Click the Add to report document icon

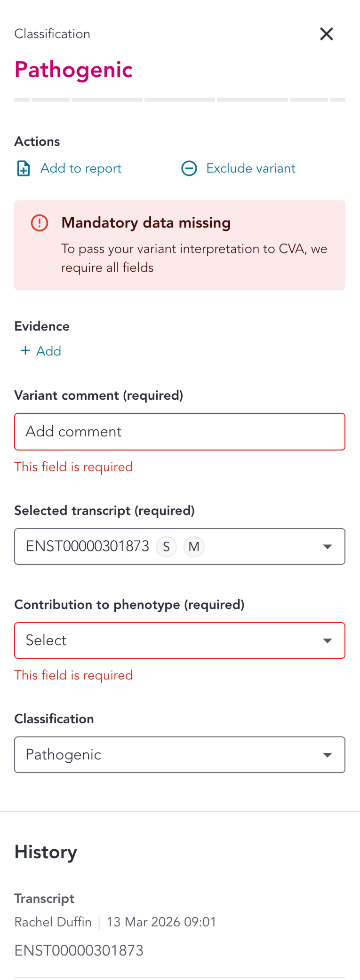click(24, 168)
